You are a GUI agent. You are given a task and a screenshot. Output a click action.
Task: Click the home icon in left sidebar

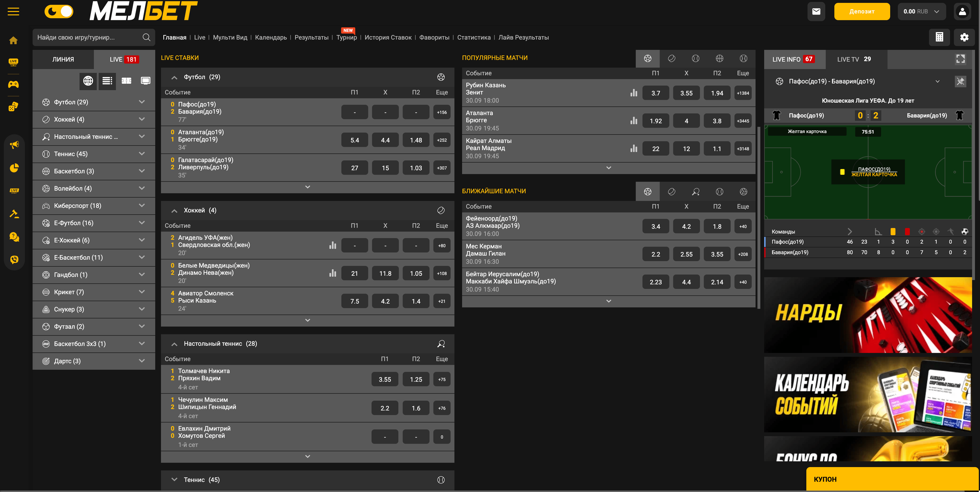pos(13,40)
